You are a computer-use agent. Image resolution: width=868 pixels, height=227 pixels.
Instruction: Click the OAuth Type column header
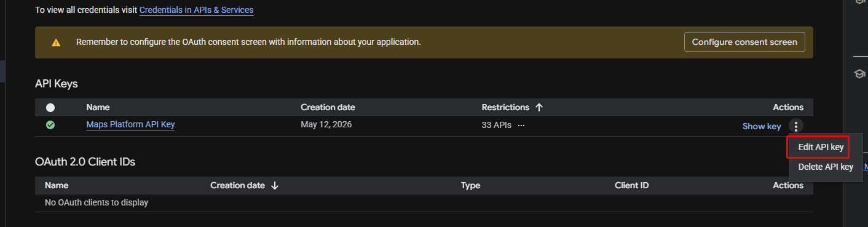coord(470,185)
